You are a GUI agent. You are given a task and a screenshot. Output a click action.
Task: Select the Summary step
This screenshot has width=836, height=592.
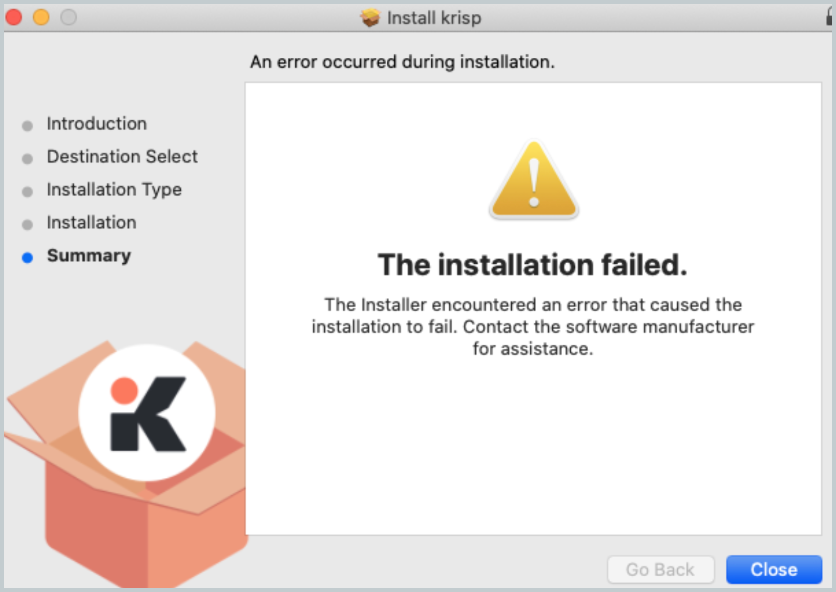click(89, 255)
